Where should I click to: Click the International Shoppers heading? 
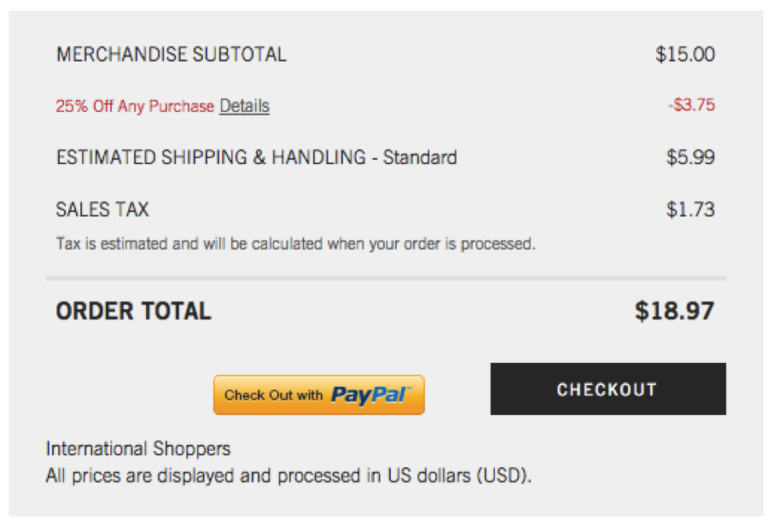pyautogui.click(x=138, y=448)
